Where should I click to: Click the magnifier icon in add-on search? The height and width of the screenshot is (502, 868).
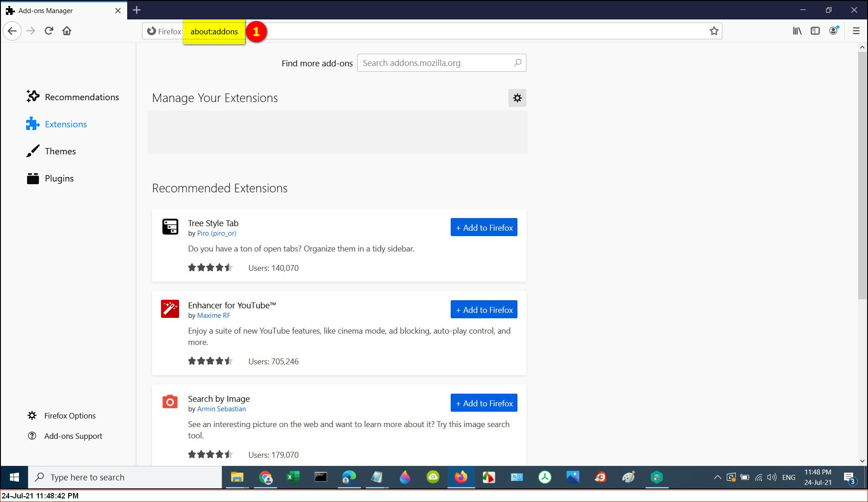518,63
